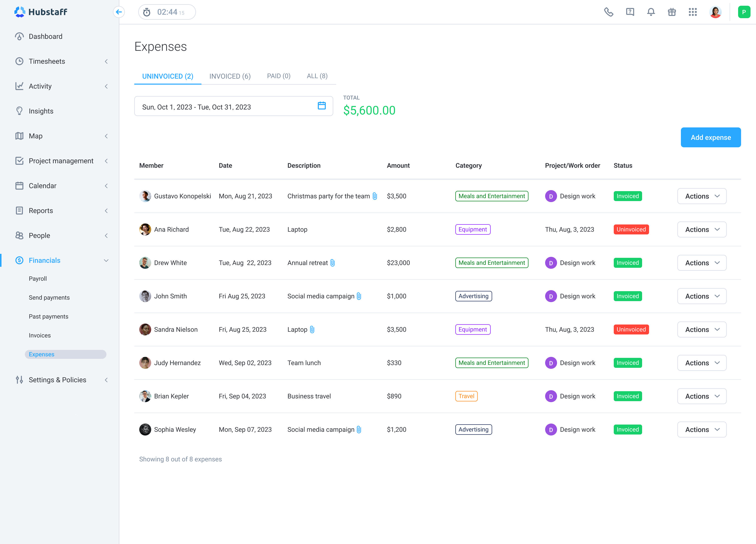Click the gift box icon
This screenshot has height=544, width=756.
(672, 12)
